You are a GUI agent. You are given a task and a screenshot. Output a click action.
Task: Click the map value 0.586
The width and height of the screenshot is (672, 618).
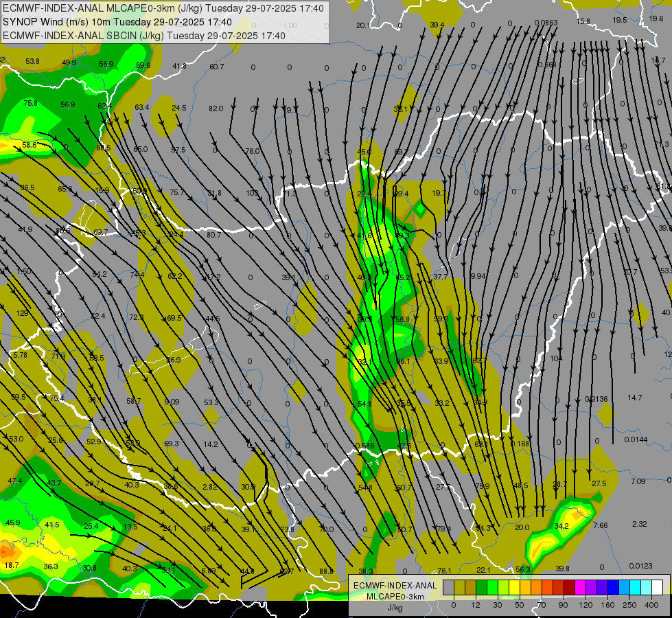click(364, 446)
